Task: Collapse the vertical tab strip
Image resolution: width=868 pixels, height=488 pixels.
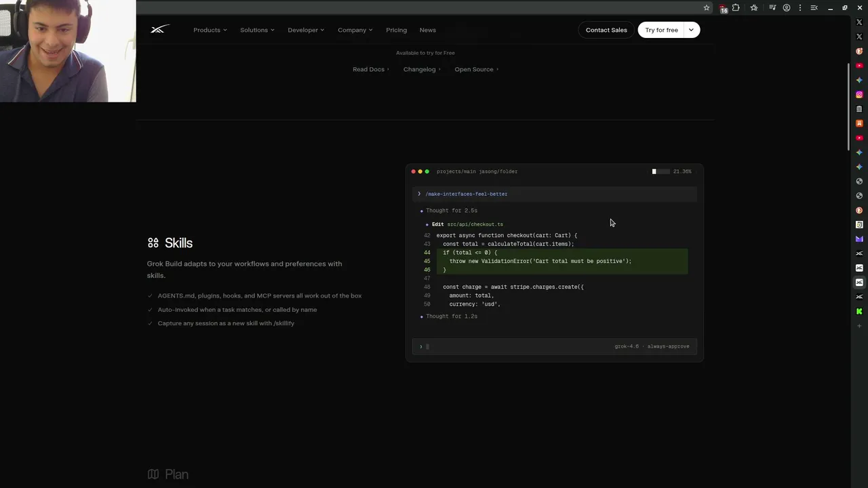Action: (x=814, y=8)
